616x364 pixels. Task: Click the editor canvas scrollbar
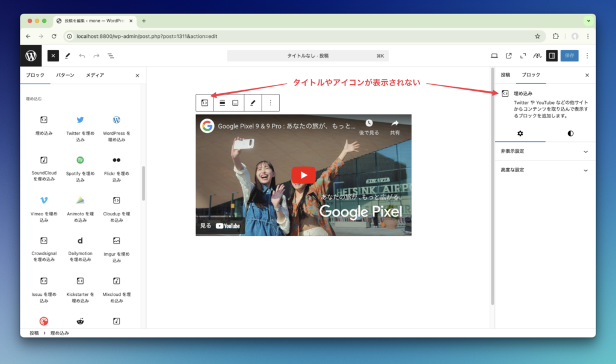[492, 187]
